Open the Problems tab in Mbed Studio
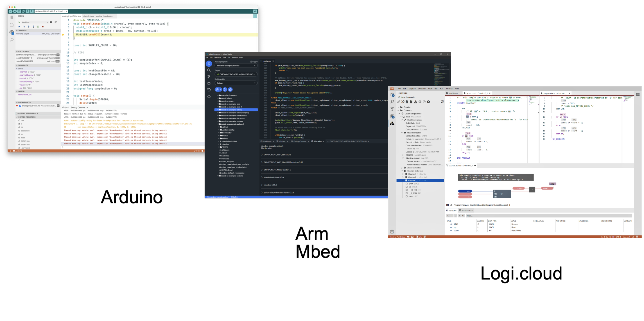 click(266, 141)
